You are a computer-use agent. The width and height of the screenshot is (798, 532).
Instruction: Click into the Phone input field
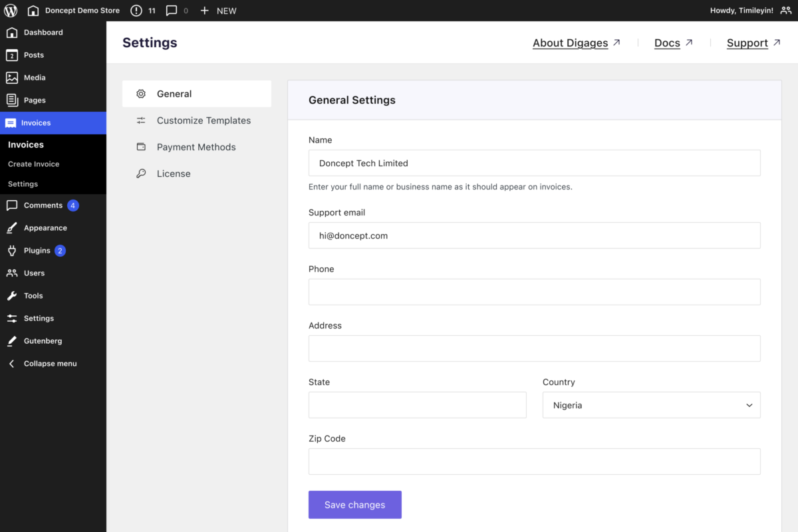coord(534,292)
